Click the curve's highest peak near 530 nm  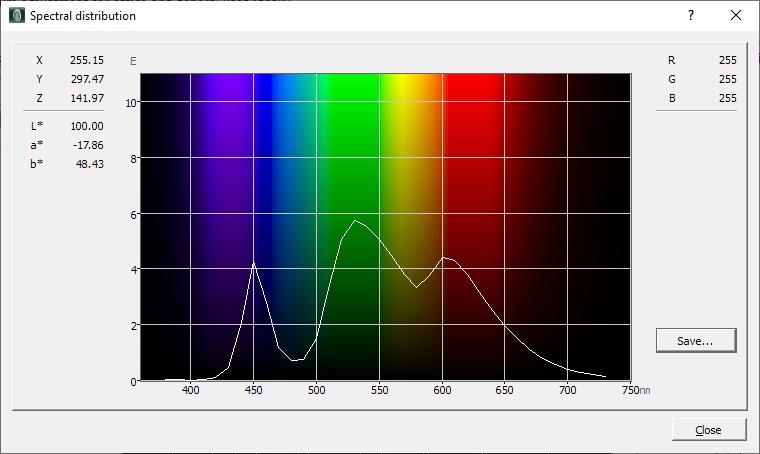355,220
